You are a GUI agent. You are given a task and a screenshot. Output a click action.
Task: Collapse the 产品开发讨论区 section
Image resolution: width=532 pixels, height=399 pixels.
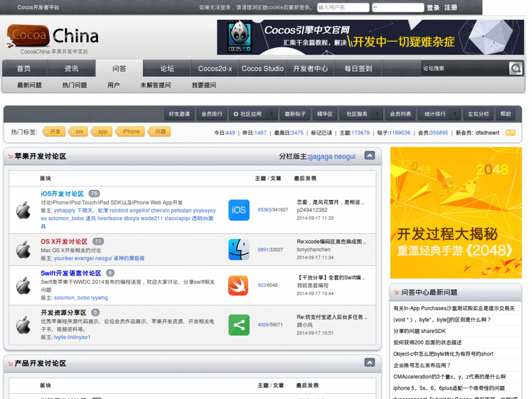(369, 362)
